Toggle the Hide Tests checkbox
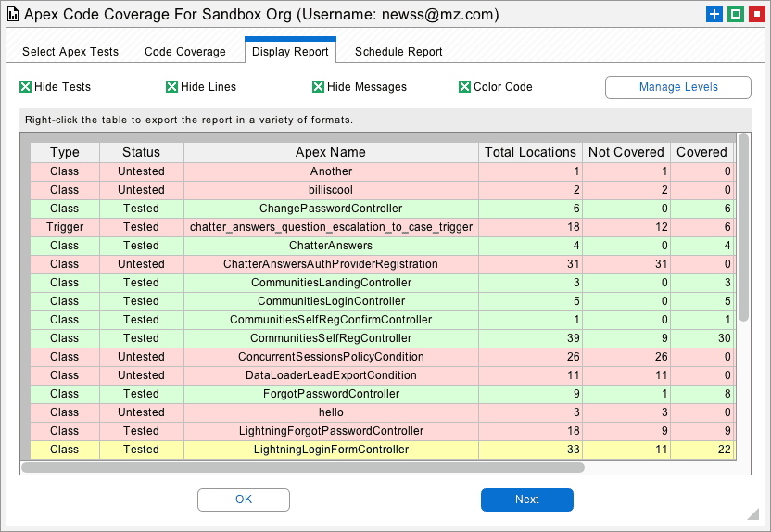The width and height of the screenshot is (771, 532). coord(26,87)
